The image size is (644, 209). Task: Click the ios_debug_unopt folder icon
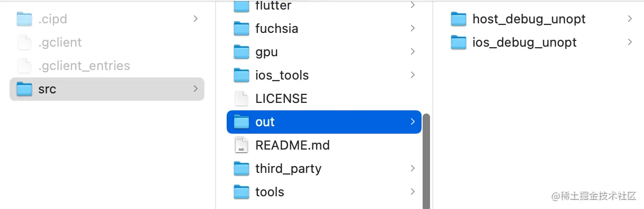tap(459, 42)
